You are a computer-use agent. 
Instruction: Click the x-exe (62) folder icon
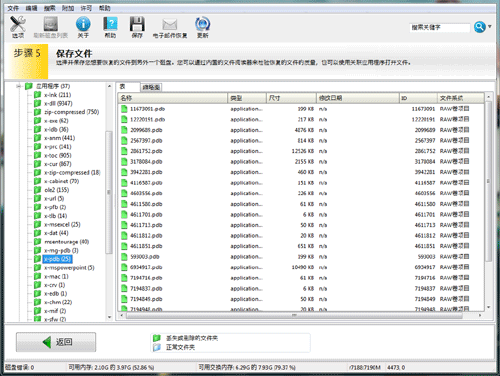38,121
